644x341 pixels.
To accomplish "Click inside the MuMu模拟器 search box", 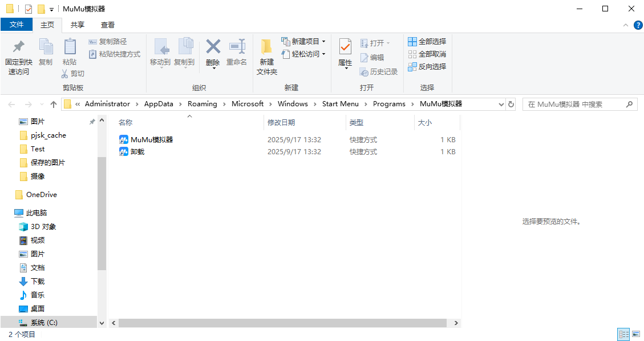I will [x=570, y=104].
